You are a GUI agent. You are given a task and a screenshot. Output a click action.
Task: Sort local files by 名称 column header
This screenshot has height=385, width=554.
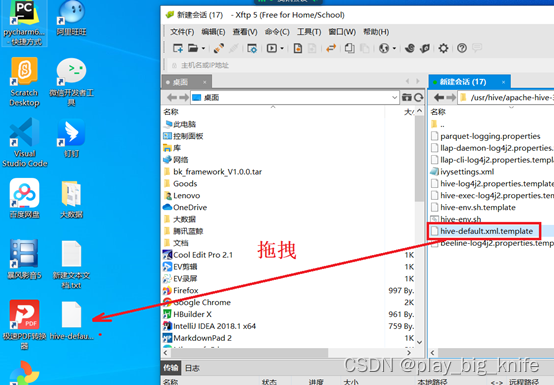pyautogui.click(x=171, y=112)
